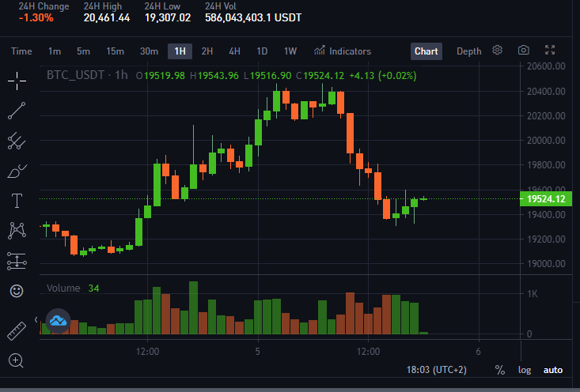Take a chart snapshot with camera icon
580x392 pixels.
tap(523, 50)
